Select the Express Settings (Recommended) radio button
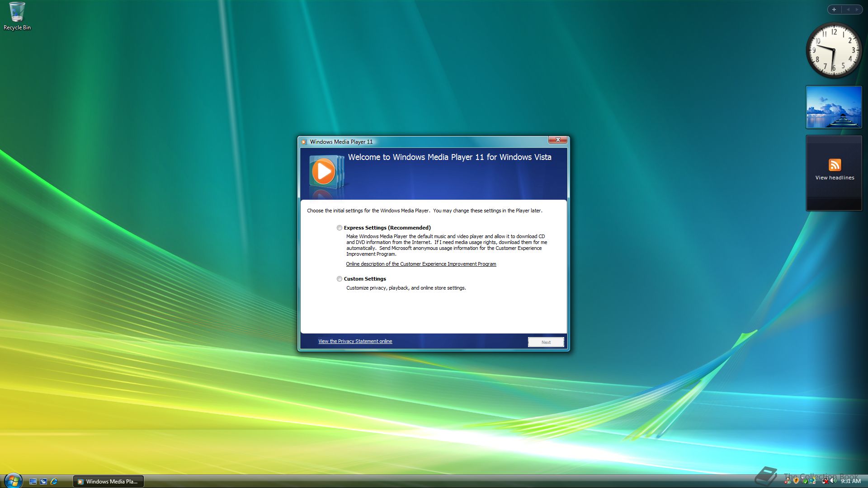The height and width of the screenshot is (488, 868). tap(339, 228)
